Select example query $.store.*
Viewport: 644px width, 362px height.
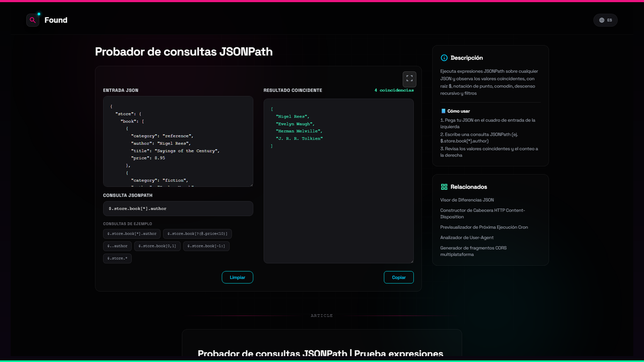[x=118, y=258]
